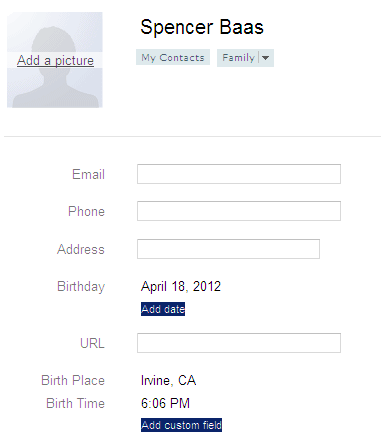This screenshot has height=438, width=381.
Task: Click the Add a picture link
Action: (x=55, y=60)
